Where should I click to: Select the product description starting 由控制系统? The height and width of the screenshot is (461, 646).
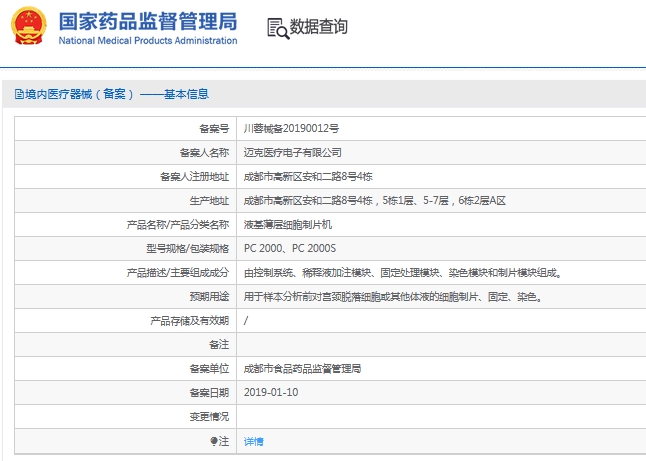(x=403, y=273)
